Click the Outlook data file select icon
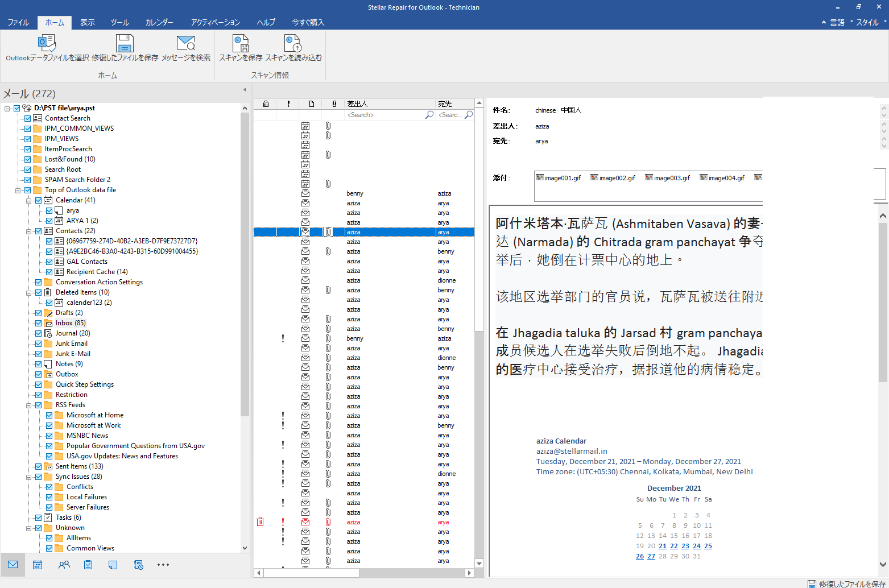Viewport: 889px width, 588px height. point(47,43)
